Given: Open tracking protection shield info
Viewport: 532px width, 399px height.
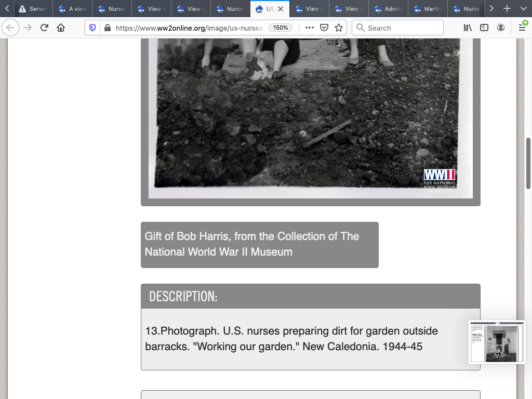Looking at the screenshot, I should 93,28.
